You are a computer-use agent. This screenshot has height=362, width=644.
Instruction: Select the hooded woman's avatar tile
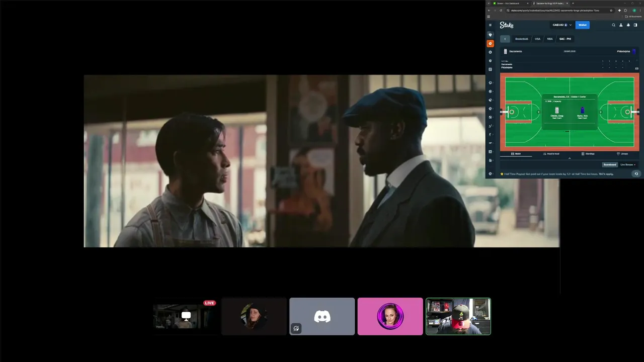[254, 316]
